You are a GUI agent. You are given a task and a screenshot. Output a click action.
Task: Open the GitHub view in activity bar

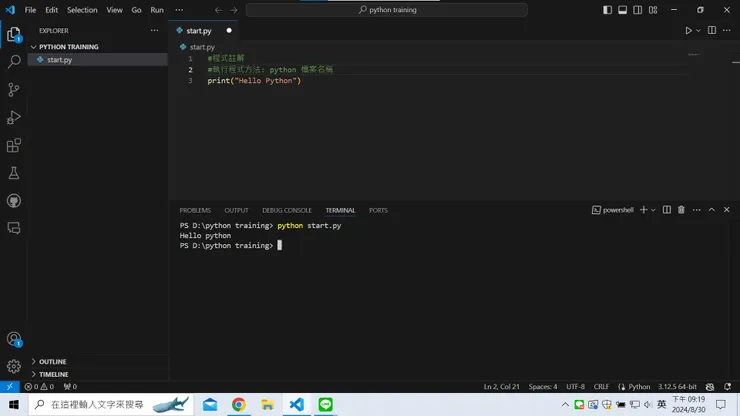(14, 201)
